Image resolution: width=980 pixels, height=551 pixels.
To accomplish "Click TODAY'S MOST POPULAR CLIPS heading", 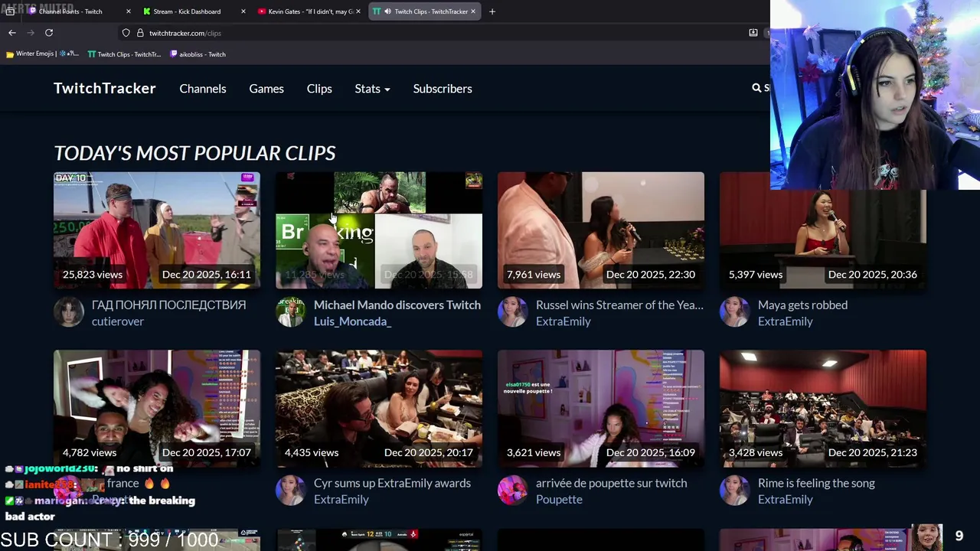I will (x=194, y=153).
